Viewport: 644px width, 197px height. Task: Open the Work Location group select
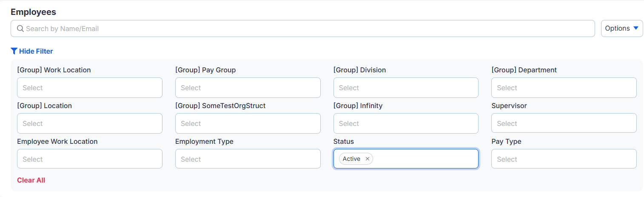tap(90, 88)
